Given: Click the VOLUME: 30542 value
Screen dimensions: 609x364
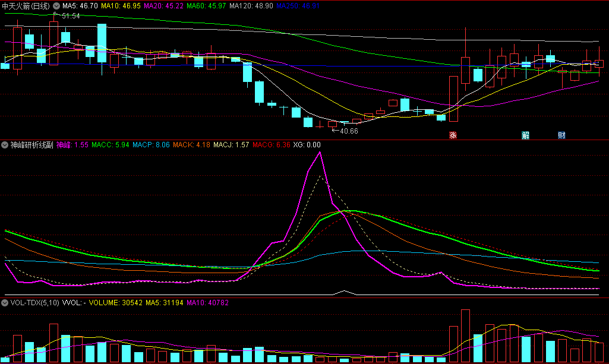Looking at the screenshot, I should click(116, 303).
